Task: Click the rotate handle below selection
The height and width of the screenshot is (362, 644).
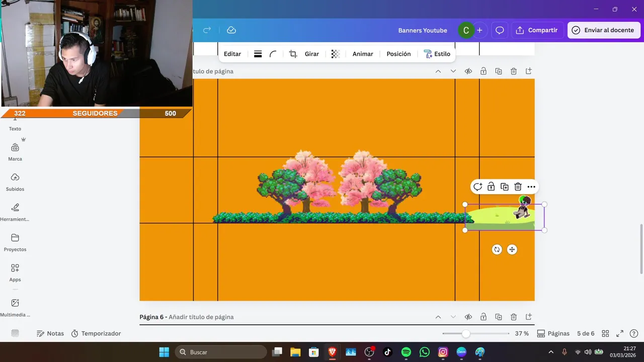Action: tap(497, 249)
